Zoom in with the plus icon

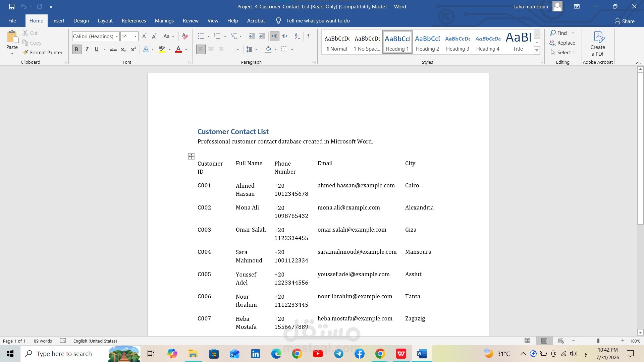coord(623,341)
